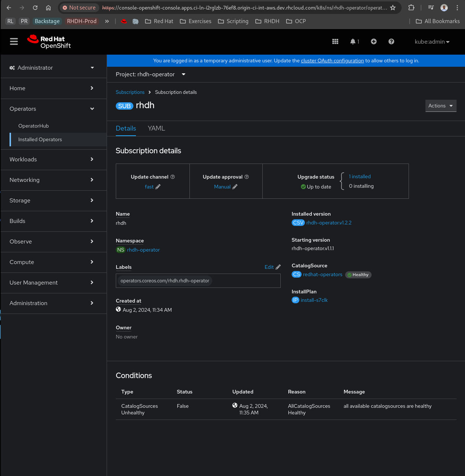465x476 pixels.
Task: Open the application launcher grid icon
Action: click(x=335, y=41)
